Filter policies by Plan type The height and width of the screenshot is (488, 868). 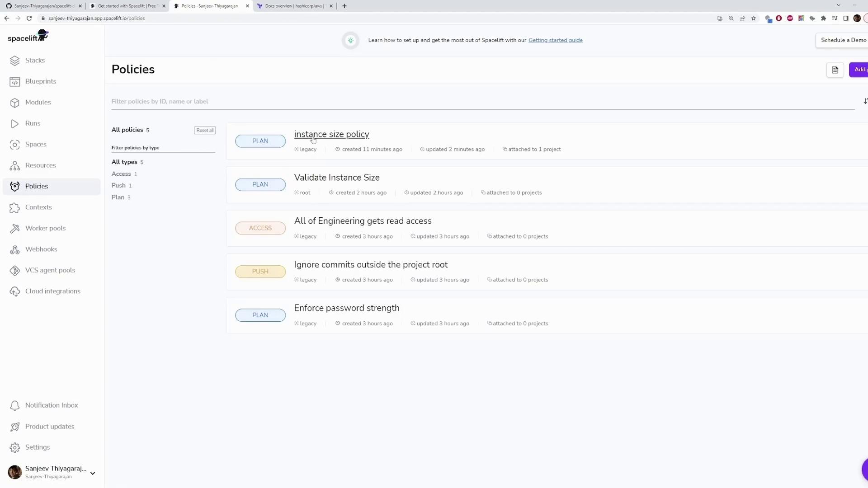coord(118,197)
